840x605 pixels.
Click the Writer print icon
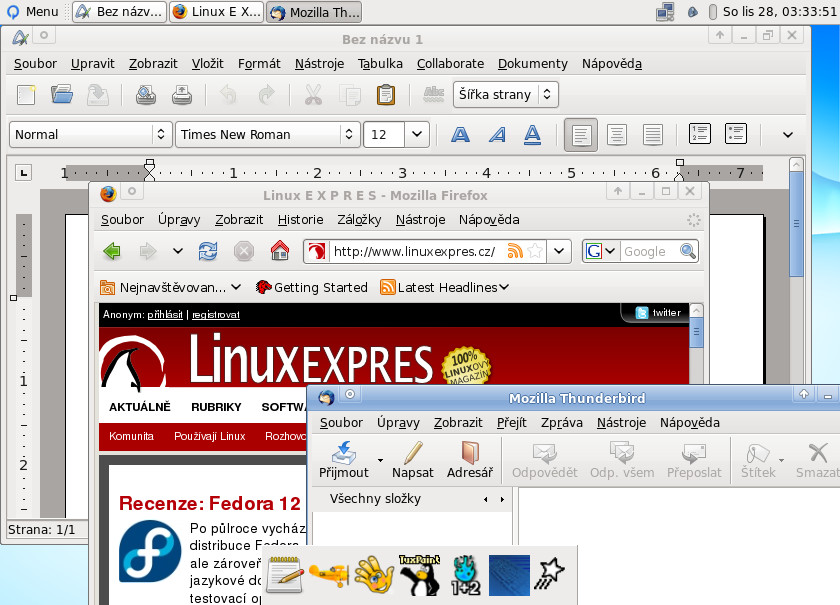point(181,95)
